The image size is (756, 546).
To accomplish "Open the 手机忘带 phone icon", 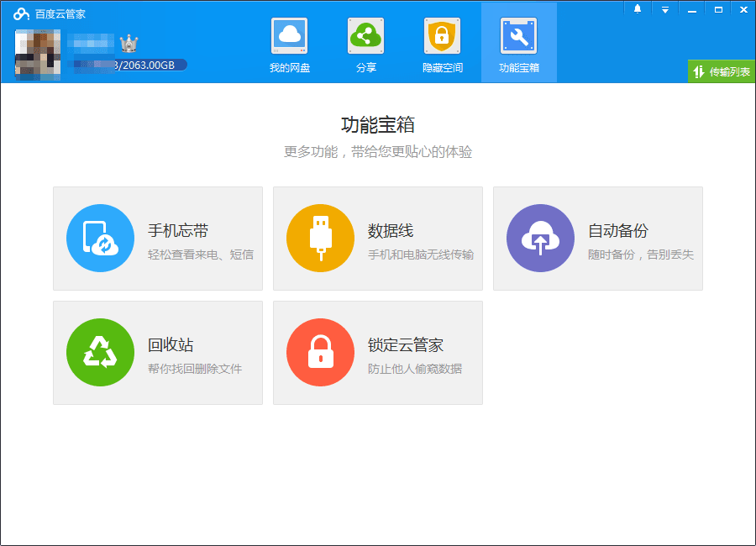I will click(100, 239).
